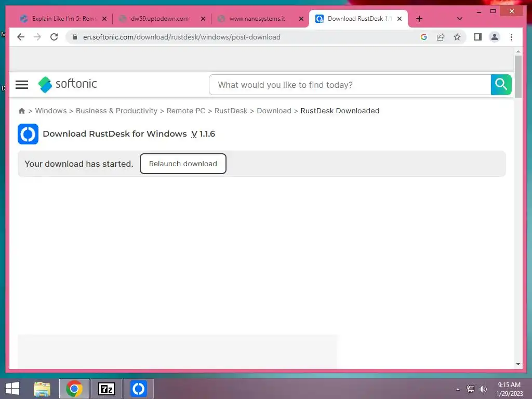Expand the tab search chevron

tap(459, 19)
